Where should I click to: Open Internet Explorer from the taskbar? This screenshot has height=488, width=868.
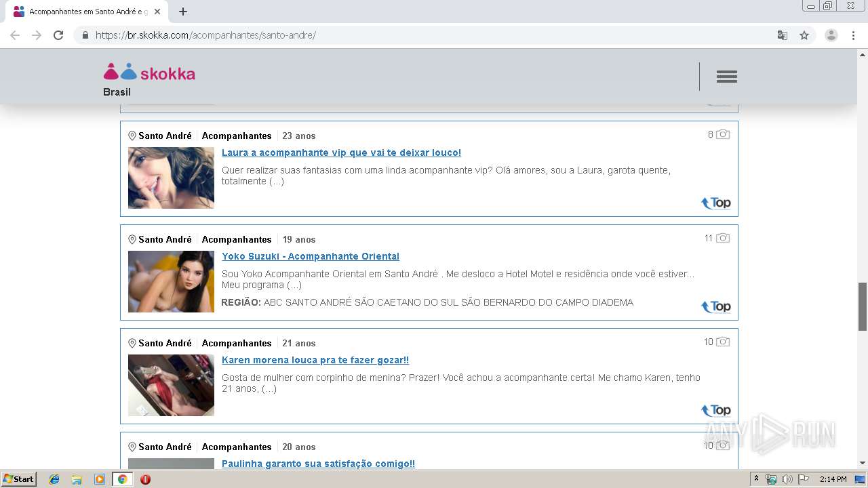54,479
